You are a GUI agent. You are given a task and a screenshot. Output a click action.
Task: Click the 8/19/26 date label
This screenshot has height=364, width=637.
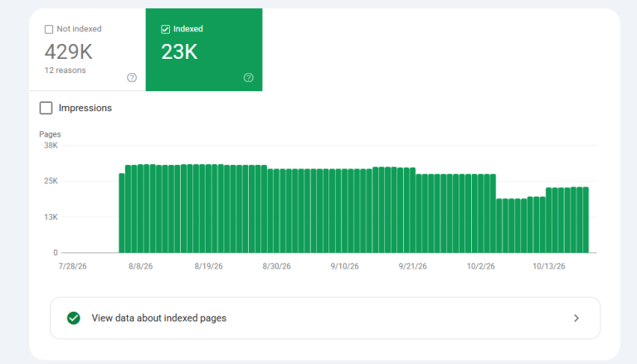[x=208, y=266]
